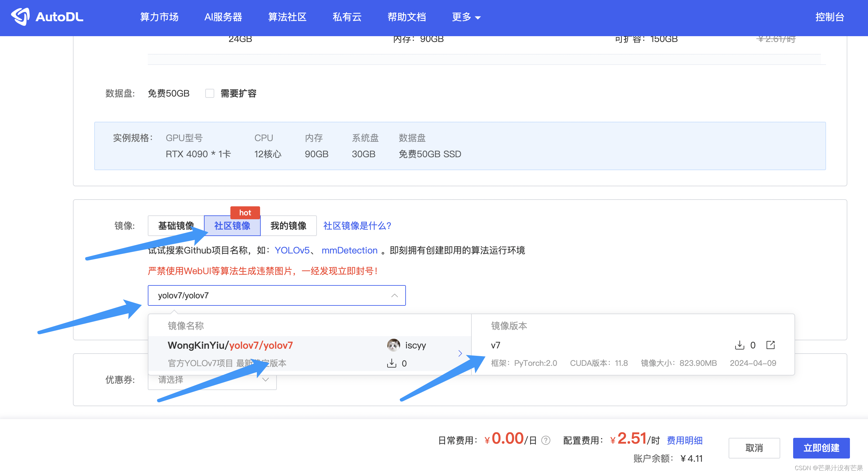Viewport: 868px width, 474px height.
Task: Switch to 基础镜像 tab
Action: (176, 226)
